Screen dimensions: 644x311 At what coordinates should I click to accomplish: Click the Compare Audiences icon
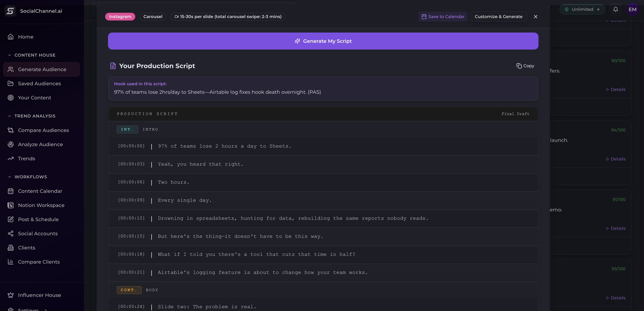tap(10, 130)
